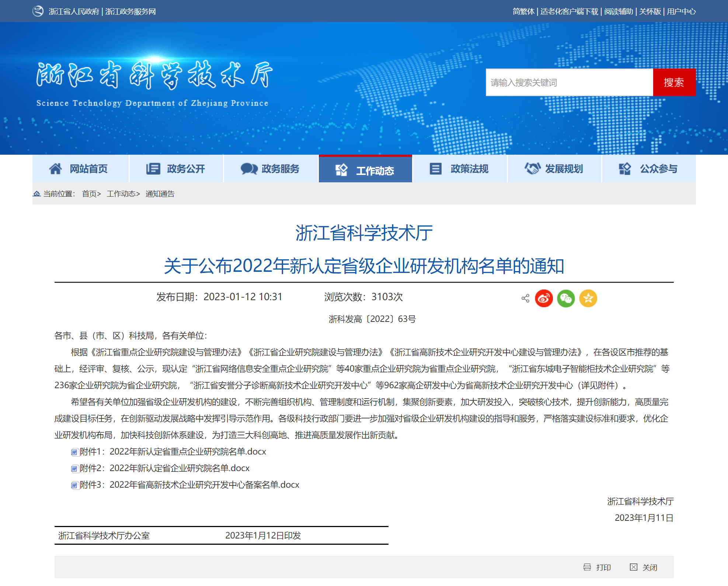Click the breadcrumb home icon beside 当前位置
Viewport: 728px width, 586px height.
[x=36, y=194]
